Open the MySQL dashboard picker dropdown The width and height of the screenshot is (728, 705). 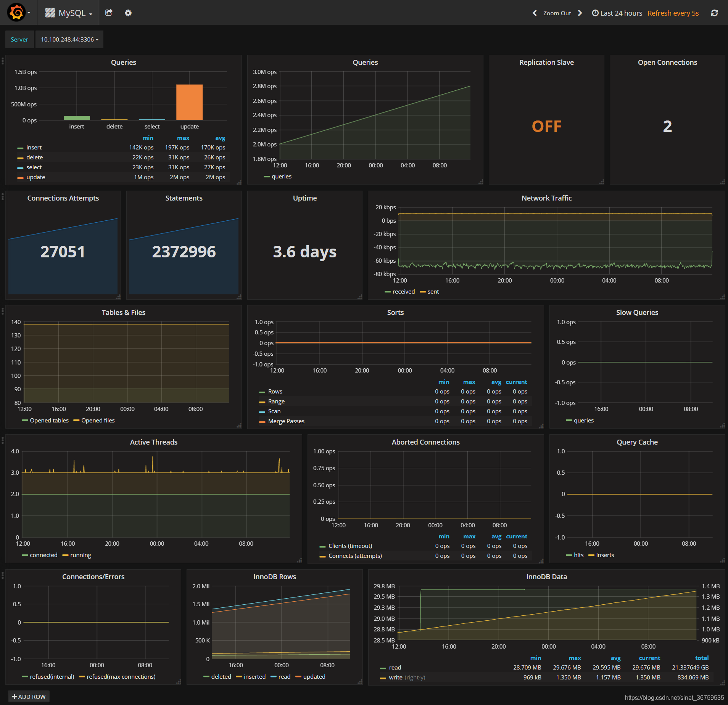point(69,13)
